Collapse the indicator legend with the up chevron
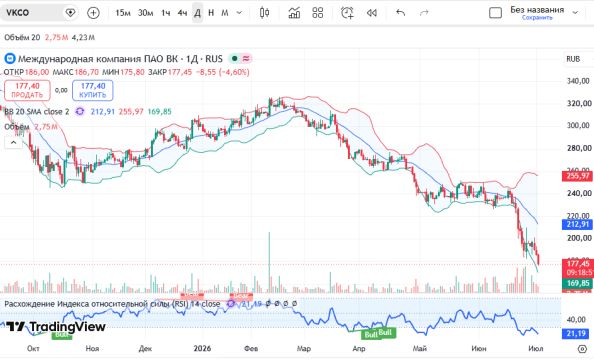594x360 pixels. coord(13,142)
